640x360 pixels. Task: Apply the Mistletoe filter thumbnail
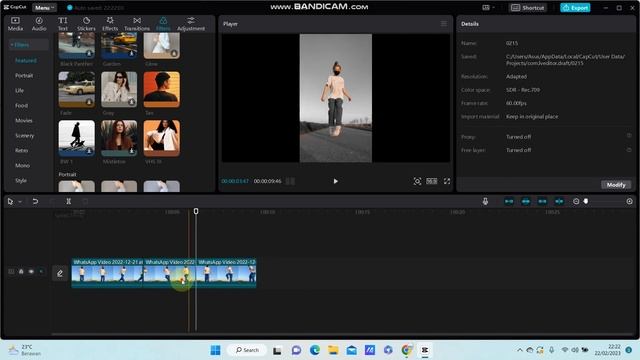point(119,138)
